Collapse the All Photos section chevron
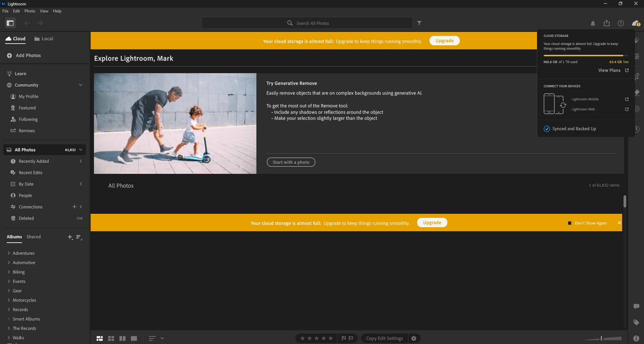 [81, 150]
